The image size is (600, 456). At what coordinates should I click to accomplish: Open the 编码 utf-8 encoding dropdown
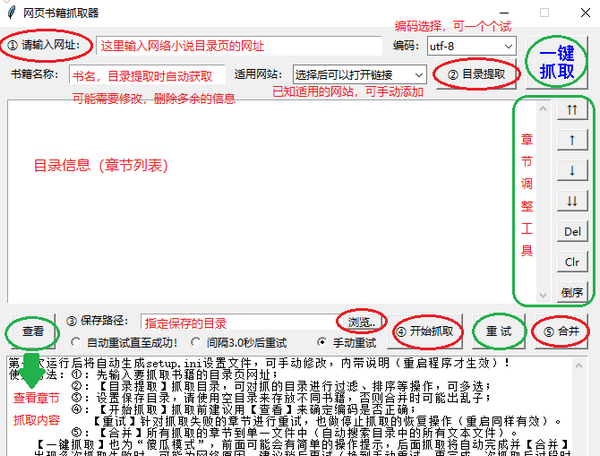(x=470, y=46)
